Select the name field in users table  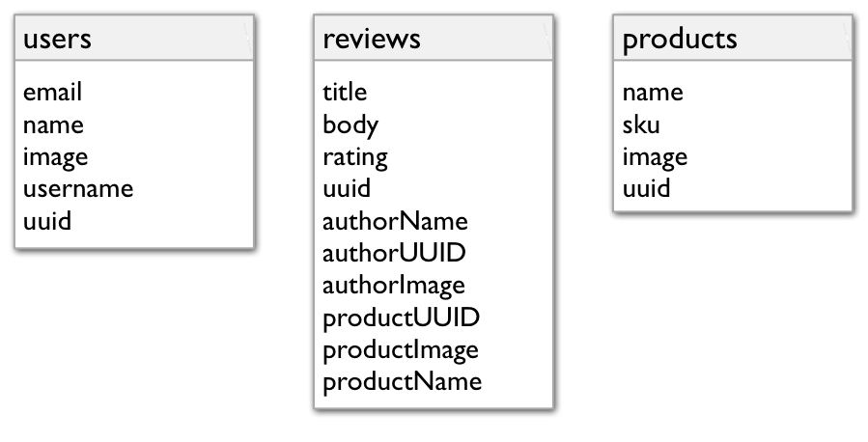point(53,124)
